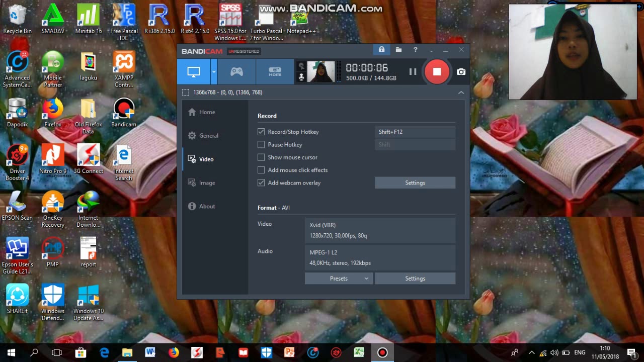This screenshot has width=644, height=362.
Task: Stop recording with the red button
Action: point(437,72)
